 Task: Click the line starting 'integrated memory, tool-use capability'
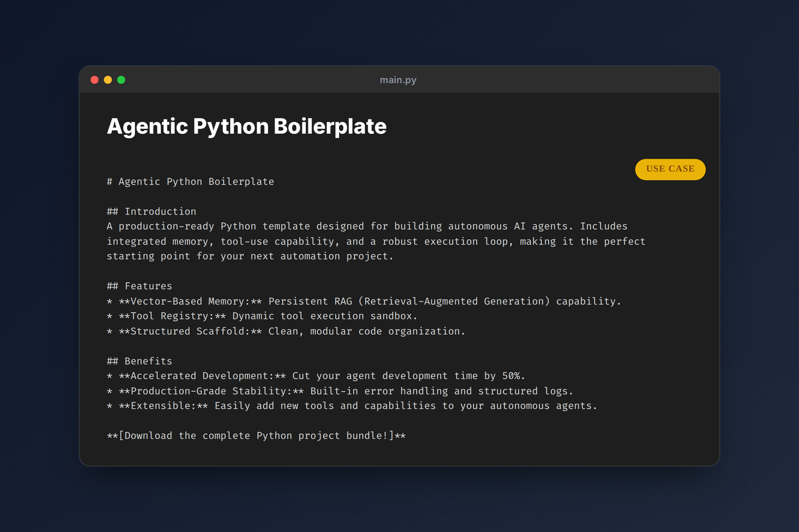click(x=376, y=241)
